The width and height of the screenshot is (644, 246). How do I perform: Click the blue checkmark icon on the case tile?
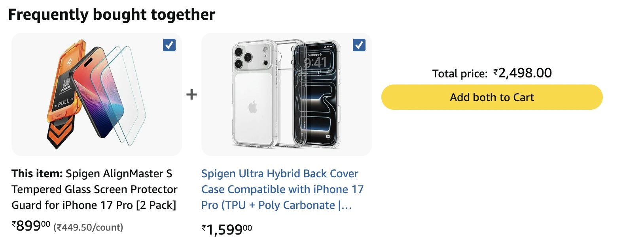click(x=359, y=45)
